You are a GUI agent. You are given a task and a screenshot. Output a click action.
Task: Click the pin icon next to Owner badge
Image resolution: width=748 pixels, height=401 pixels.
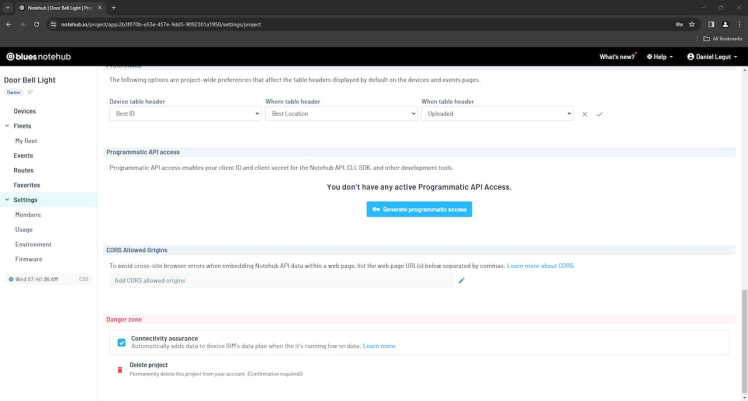(30, 92)
